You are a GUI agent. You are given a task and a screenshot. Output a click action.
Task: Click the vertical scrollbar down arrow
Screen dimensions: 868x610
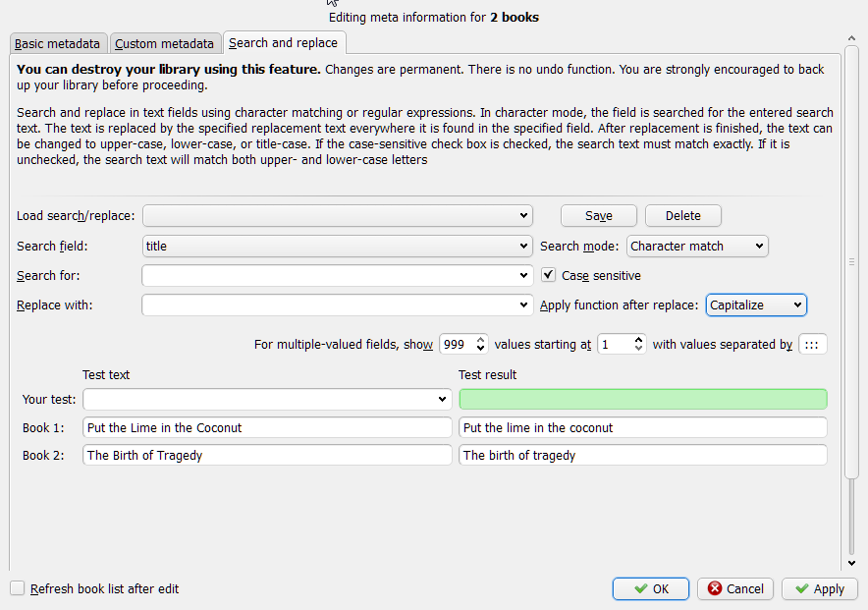(x=851, y=563)
